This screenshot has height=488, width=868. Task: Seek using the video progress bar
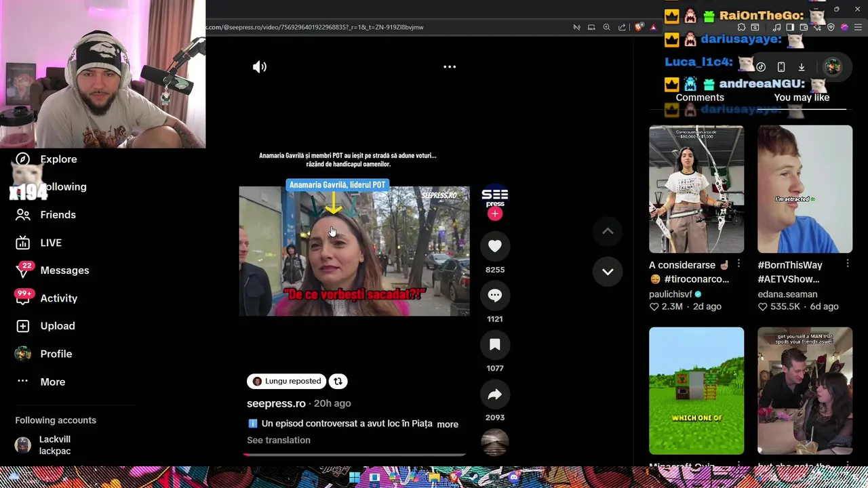(x=354, y=454)
